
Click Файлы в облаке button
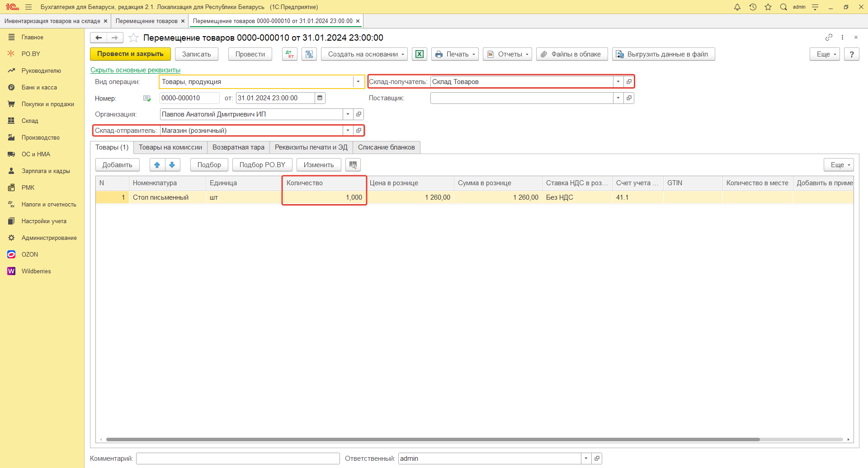(x=572, y=54)
